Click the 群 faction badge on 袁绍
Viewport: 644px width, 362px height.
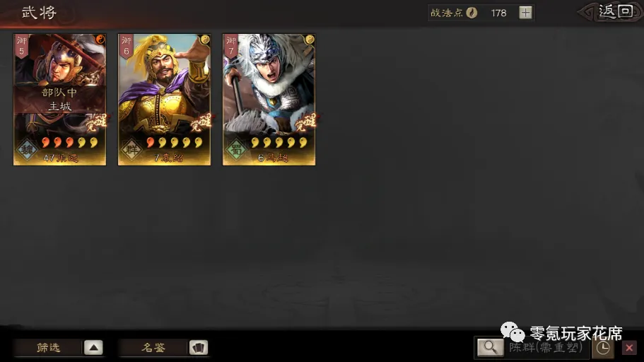pyautogui.click(x=131, y=150)
